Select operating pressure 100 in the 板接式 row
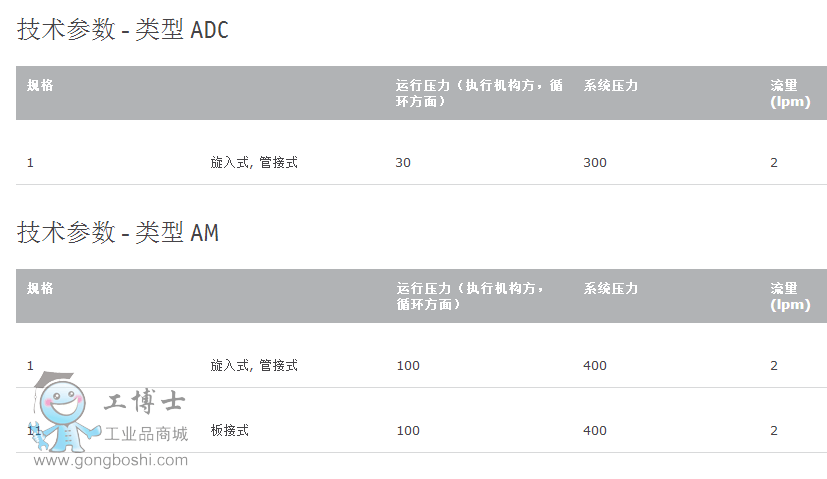 [x=408, y=430]
